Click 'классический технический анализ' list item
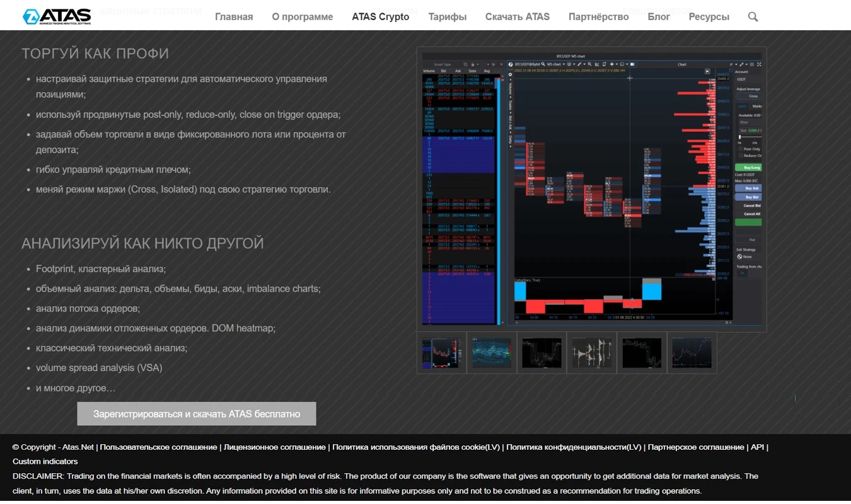Screen dimensions: 851x504 click(x=112, y=348)
